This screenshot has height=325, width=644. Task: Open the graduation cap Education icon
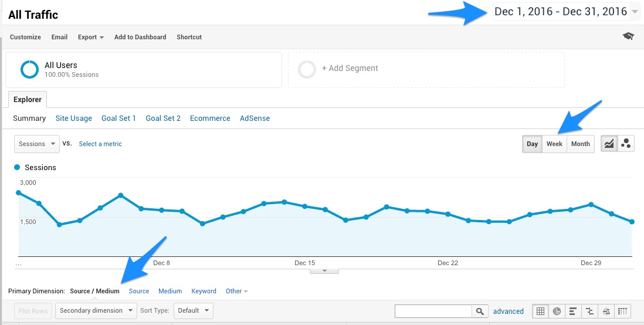tap(628, 36)
